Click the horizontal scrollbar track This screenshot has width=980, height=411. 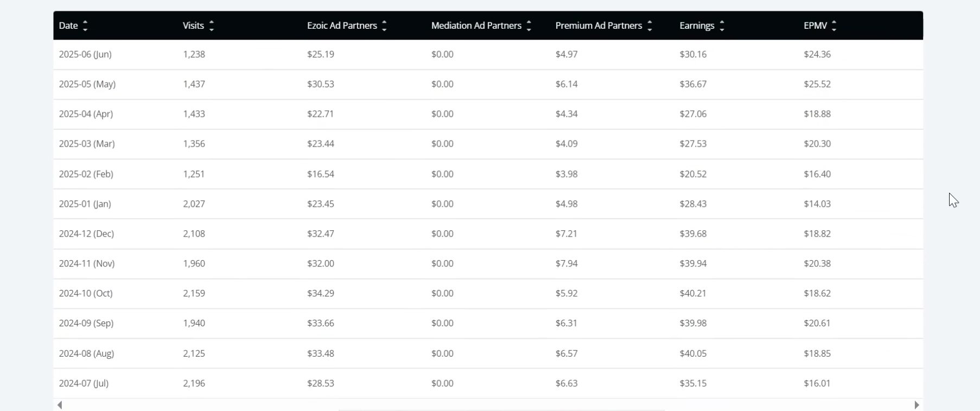[x=488, y=406]
